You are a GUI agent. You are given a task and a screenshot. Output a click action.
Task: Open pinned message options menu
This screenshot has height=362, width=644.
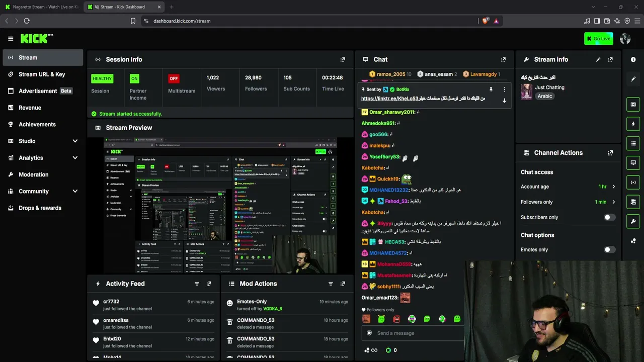504,89
